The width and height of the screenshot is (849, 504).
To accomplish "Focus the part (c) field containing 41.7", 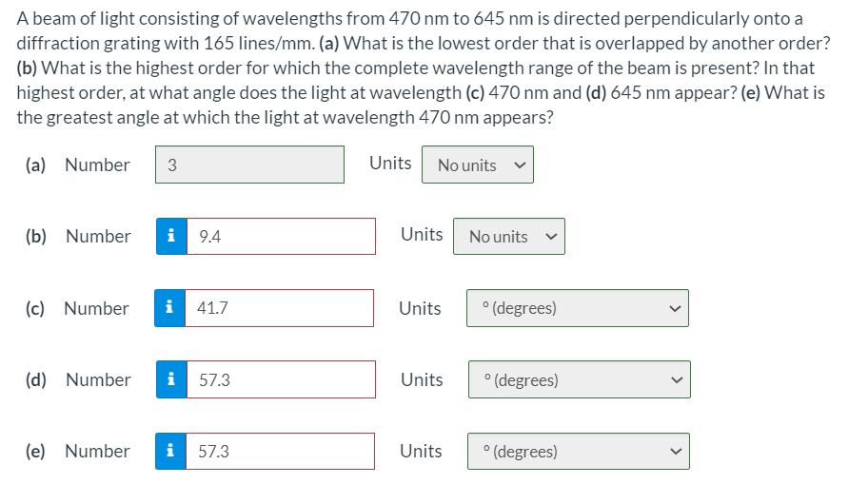I will click(x=278, y=308).
